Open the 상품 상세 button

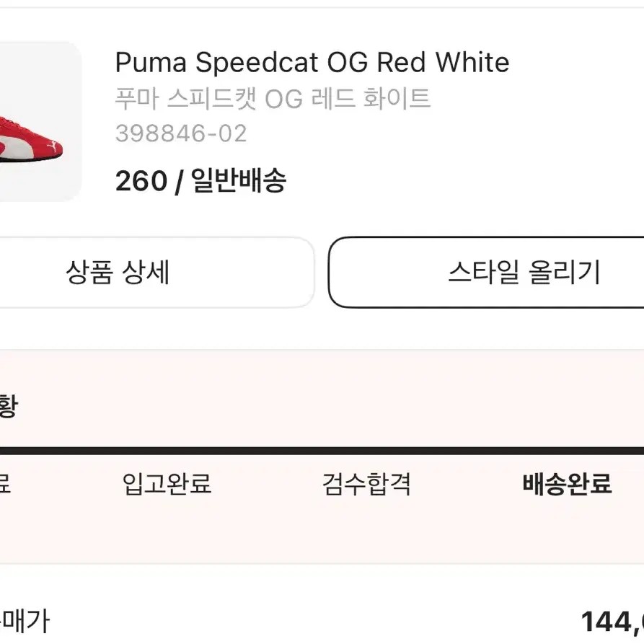[157, 273]
